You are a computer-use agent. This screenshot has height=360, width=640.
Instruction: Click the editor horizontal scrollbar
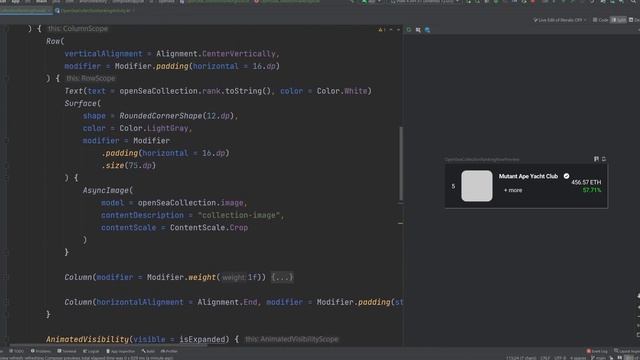coord(108,345)
